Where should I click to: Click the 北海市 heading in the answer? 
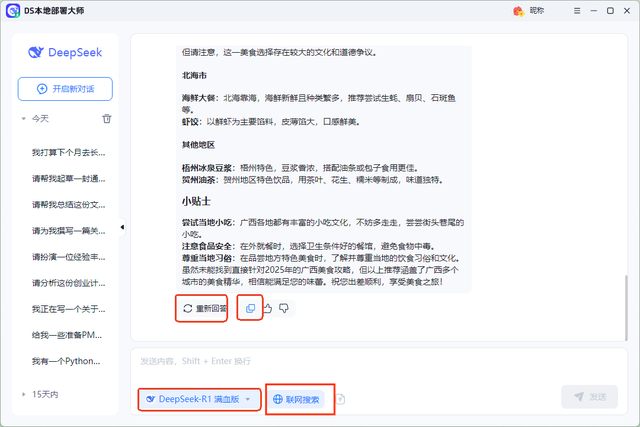tap(194, 76)
